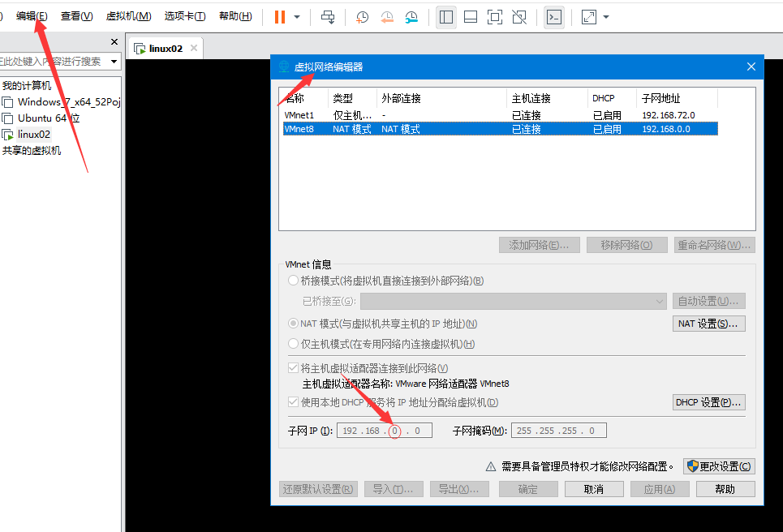This screenshot has width=783, height=532.
Task: Click the 确定 button
Action: [x=528, y=489]
